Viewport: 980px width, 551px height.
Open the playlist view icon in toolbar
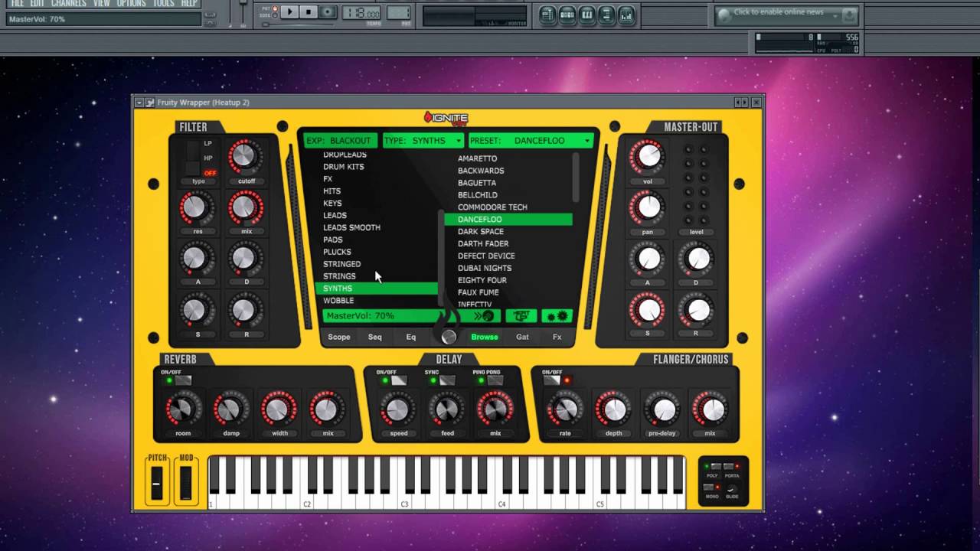tap(547, 15)
